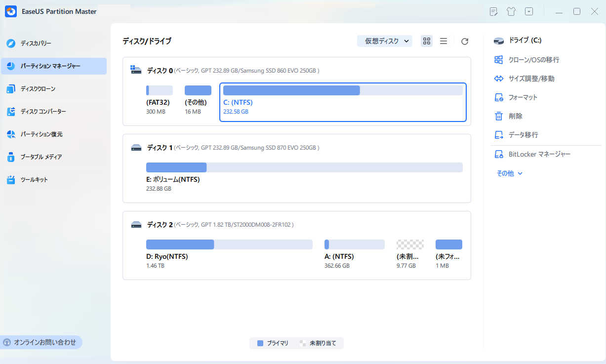The height and width of the screenshot is (364, 606).
Task: Switch to list view of disks
Action: click(443, 41)
